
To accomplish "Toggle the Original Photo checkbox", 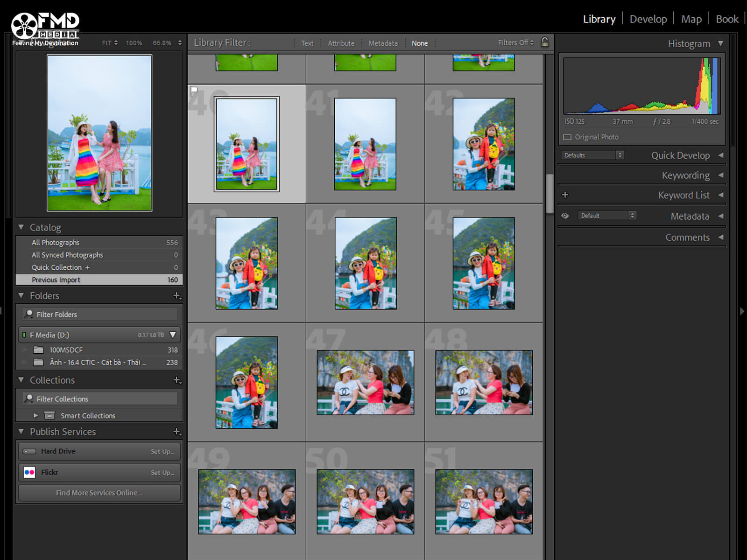I will click(567, 137).
